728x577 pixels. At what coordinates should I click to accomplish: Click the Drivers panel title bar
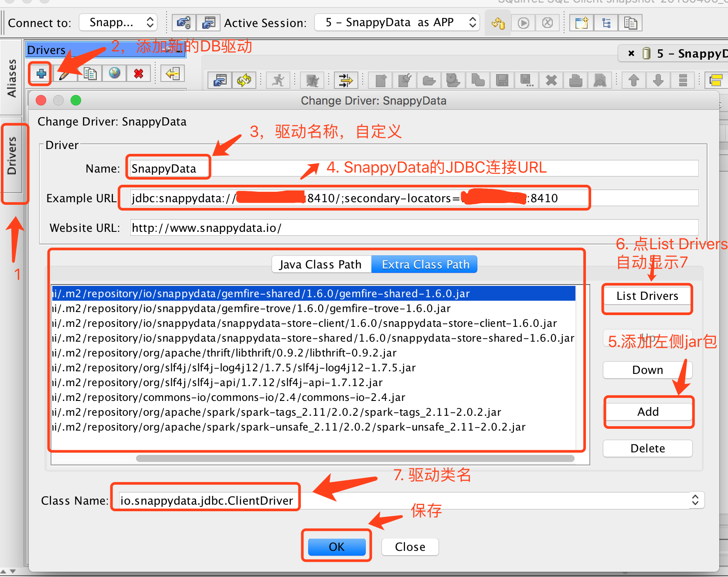(x=105, y=50)
